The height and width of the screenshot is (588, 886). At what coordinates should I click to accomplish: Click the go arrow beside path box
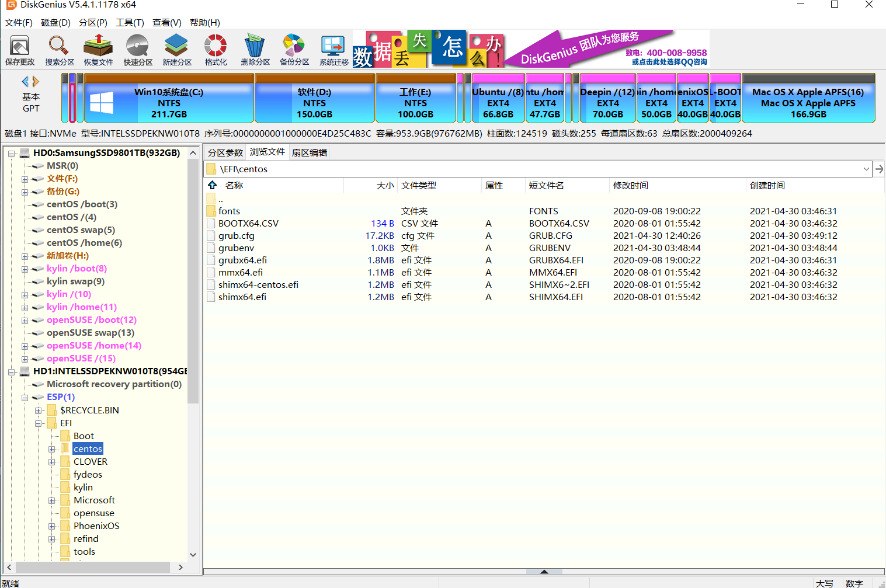click(879, 169)
